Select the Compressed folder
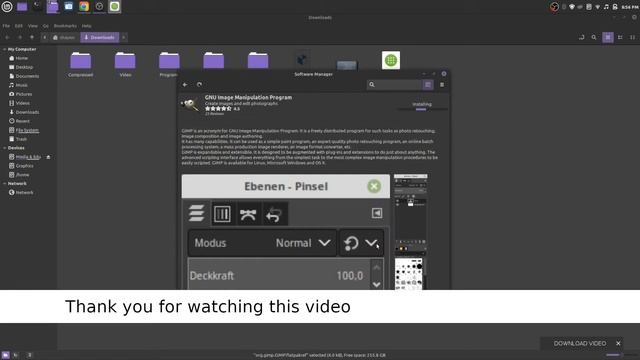 pyautogui.click(x=80, y=64)
